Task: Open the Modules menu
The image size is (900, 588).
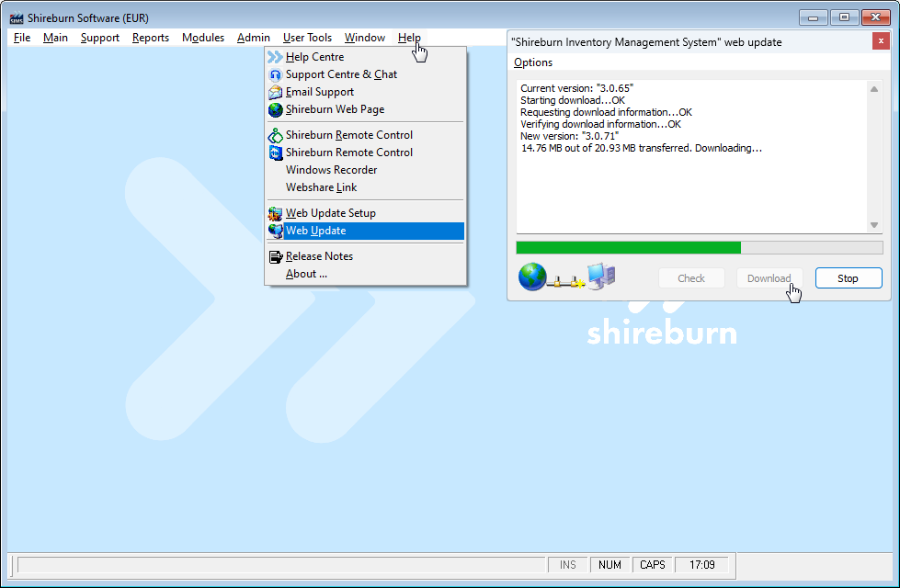Action: click(202, 38)
